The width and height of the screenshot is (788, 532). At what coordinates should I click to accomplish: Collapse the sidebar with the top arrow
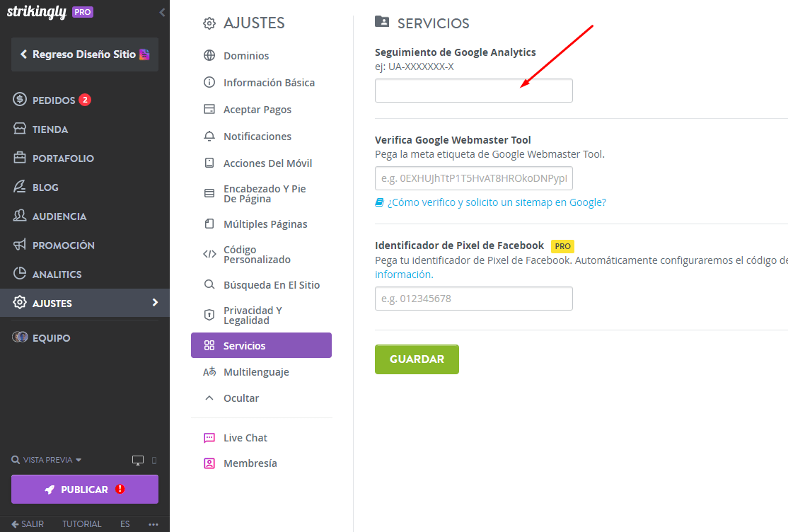pyautogui.click(x=162, y=13)
